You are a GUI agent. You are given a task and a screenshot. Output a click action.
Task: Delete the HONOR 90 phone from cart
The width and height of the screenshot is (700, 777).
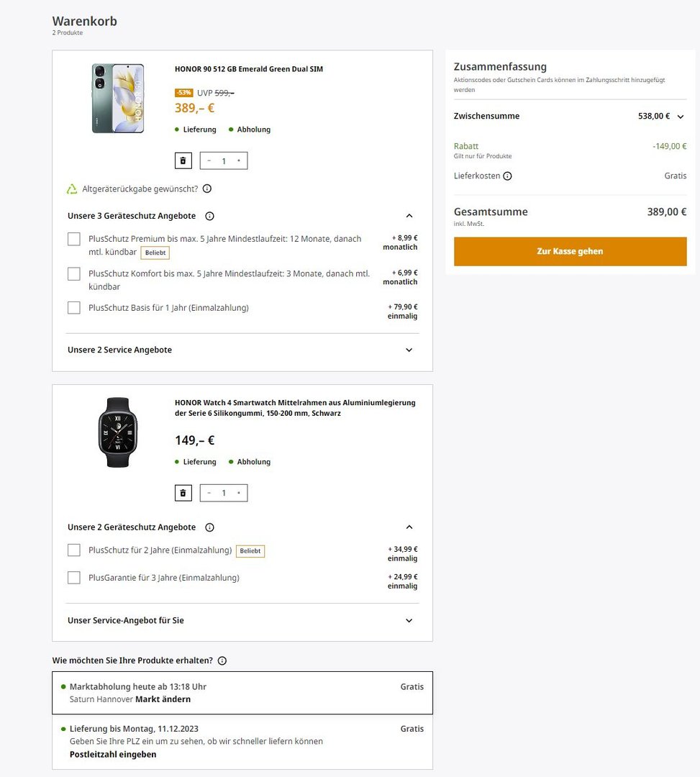click(x=183, y=160)
